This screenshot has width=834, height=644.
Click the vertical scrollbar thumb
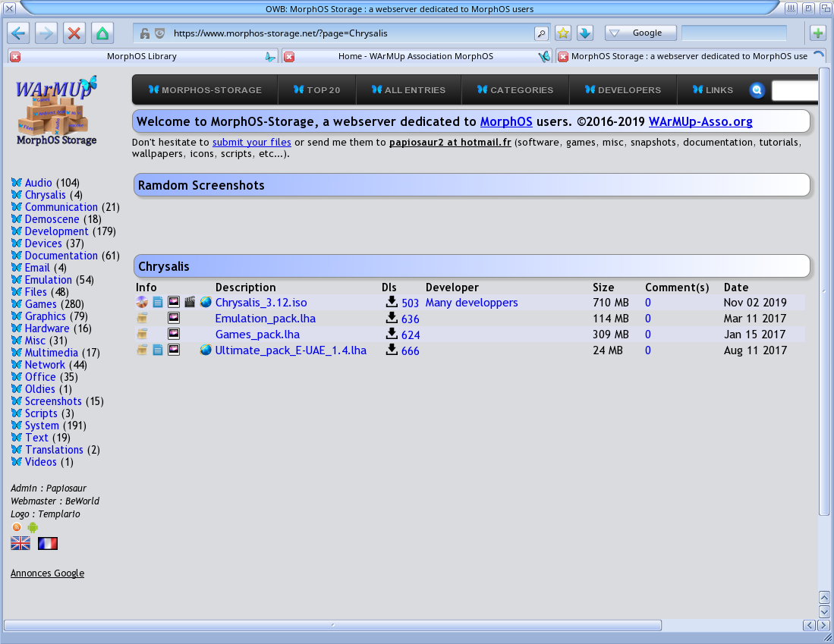tap(824, 291)
